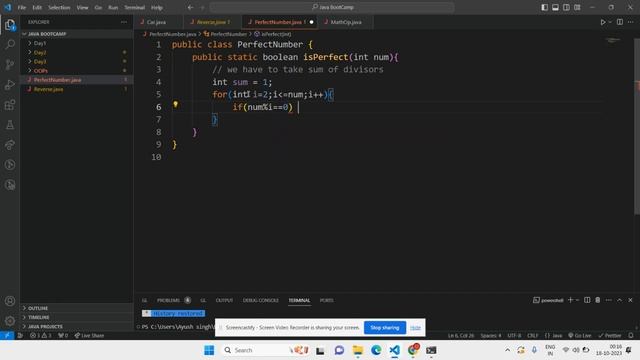Switch to the Car.java tab
The height and width of the screenshot is (360, 640).
pos(157,22)
